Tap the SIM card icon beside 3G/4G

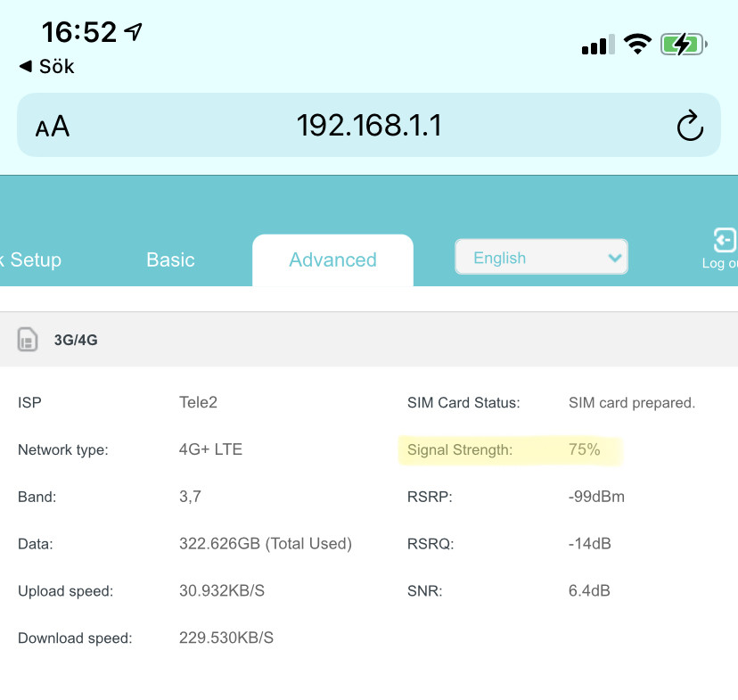coord(28,340)
